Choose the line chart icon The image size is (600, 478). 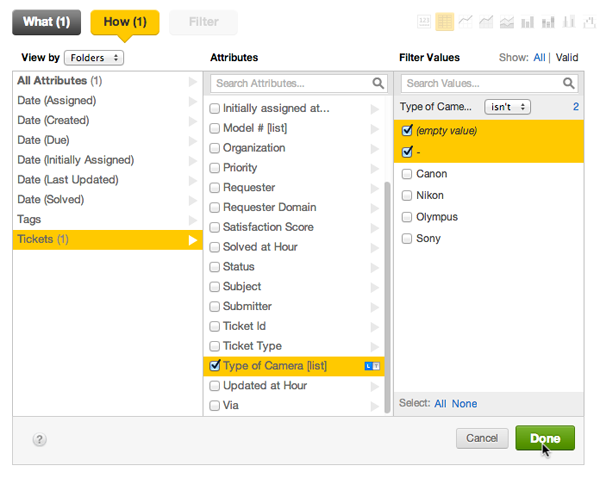[466, 21]
